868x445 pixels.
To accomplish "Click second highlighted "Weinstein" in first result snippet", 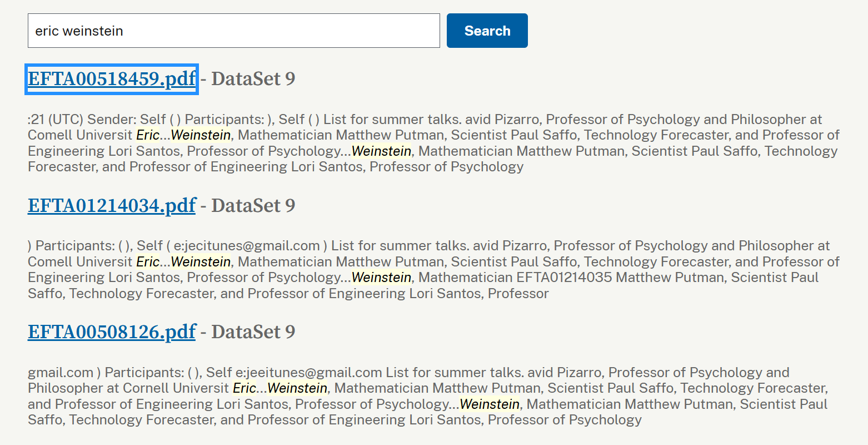I will click(x=381, y=151).
